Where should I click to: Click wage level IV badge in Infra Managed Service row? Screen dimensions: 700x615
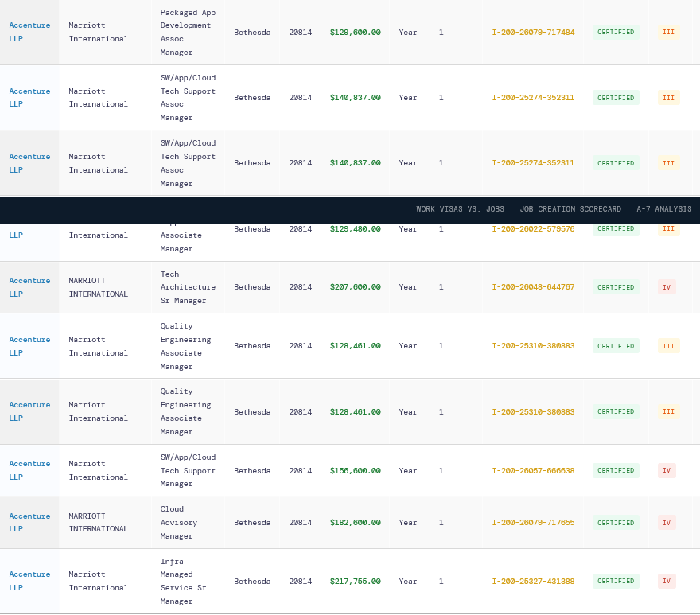667,581
